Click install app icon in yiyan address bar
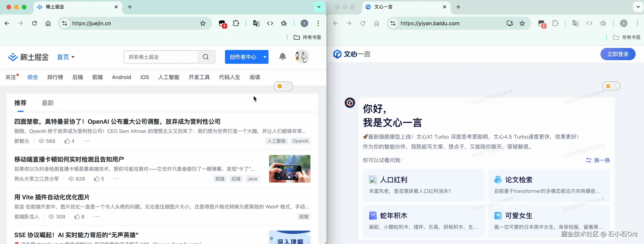 tap(510, 23)
